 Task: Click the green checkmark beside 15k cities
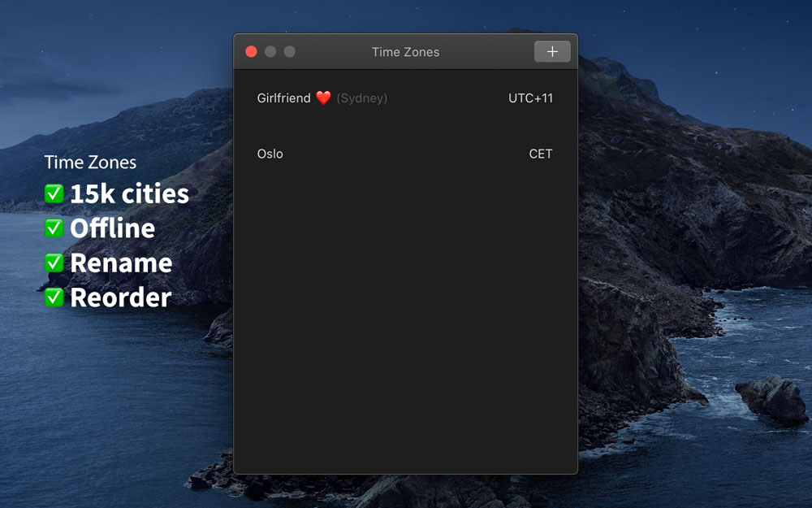point(54,194)
